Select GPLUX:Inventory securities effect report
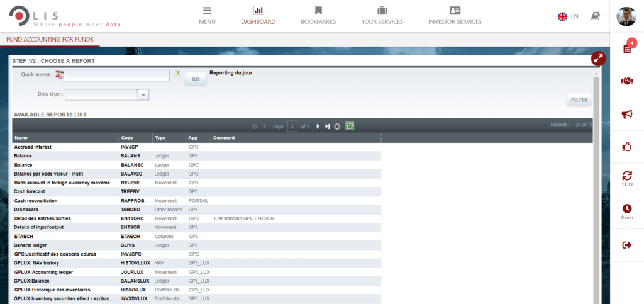 click(197, 299)
